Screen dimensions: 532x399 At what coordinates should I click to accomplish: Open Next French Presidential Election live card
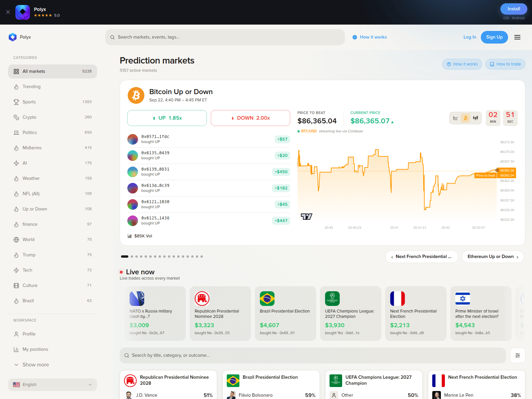coord(416,314)
